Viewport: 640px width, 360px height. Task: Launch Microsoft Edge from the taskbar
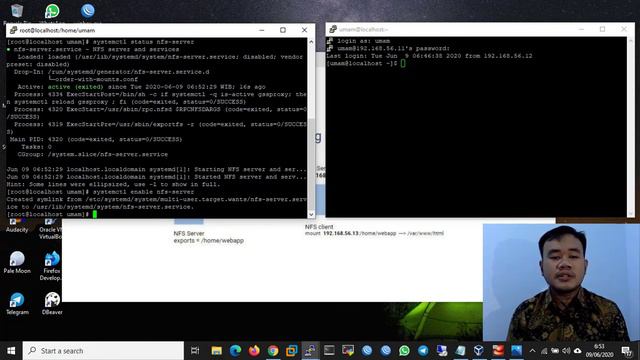235,351
